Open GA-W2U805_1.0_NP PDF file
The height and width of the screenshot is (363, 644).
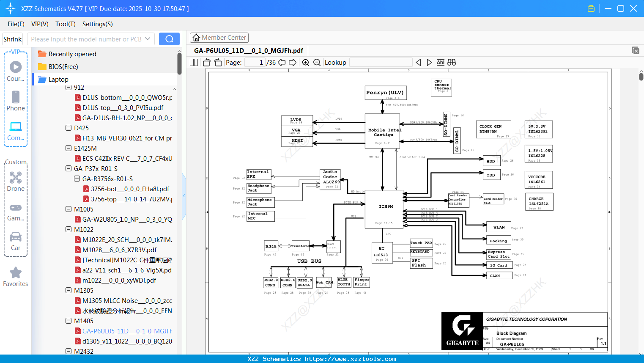tap(123, 219)
